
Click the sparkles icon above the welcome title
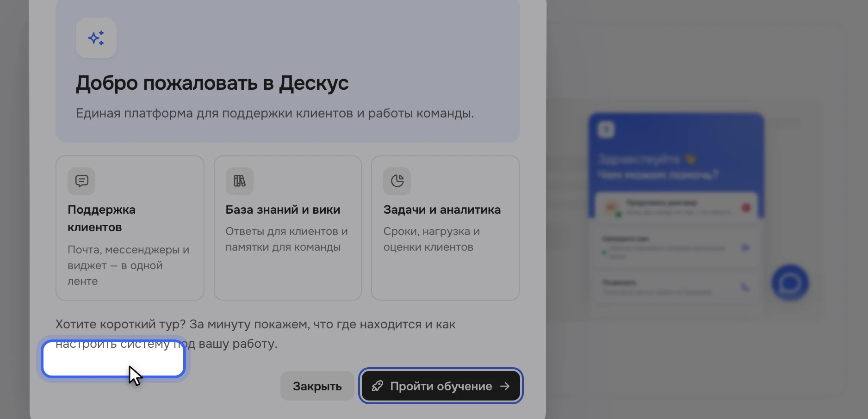96,38
